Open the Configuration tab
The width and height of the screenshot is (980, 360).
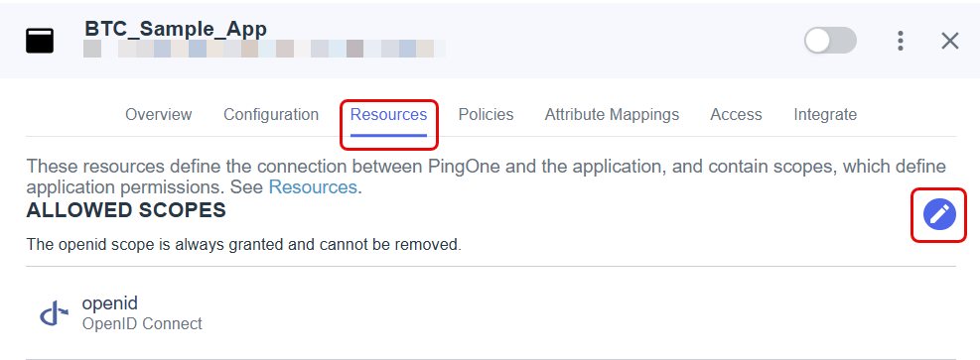pos(271,115)
